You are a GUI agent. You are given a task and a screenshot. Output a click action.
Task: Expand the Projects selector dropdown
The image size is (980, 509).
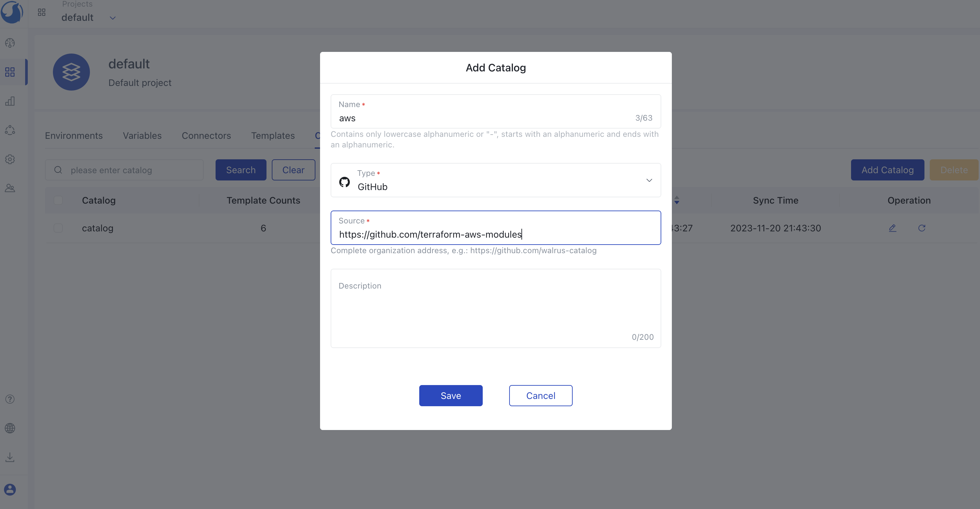point(111,18)
